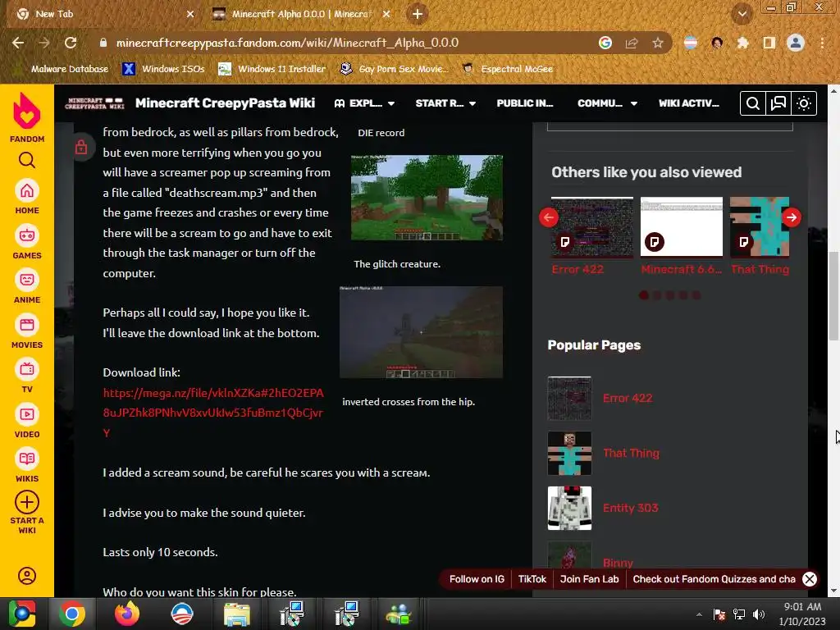Click the flag-colored extension icon in the toolbar
Viewport: 840px width, 630px height.
[691, 43]
